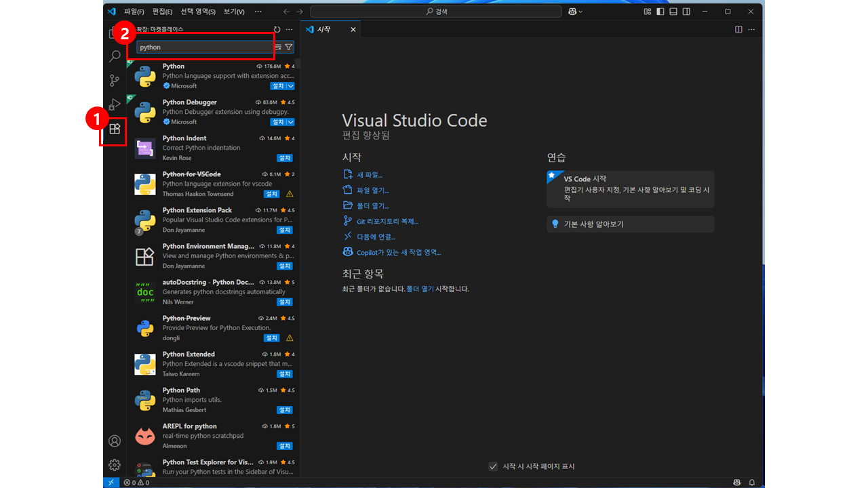The image size is (868, 488).
Task: Open the 보기(V) menu
Action: pyautogui.click(x=234, y=12)
